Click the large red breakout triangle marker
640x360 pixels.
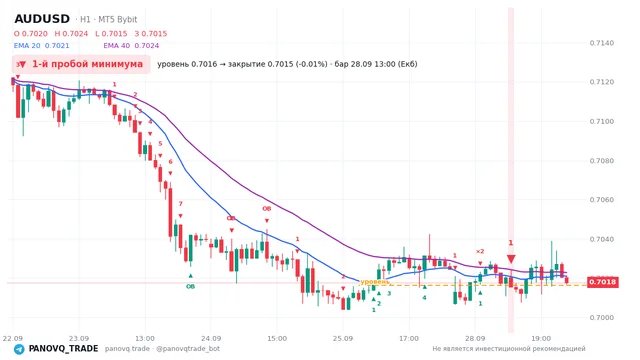[511, 259]
